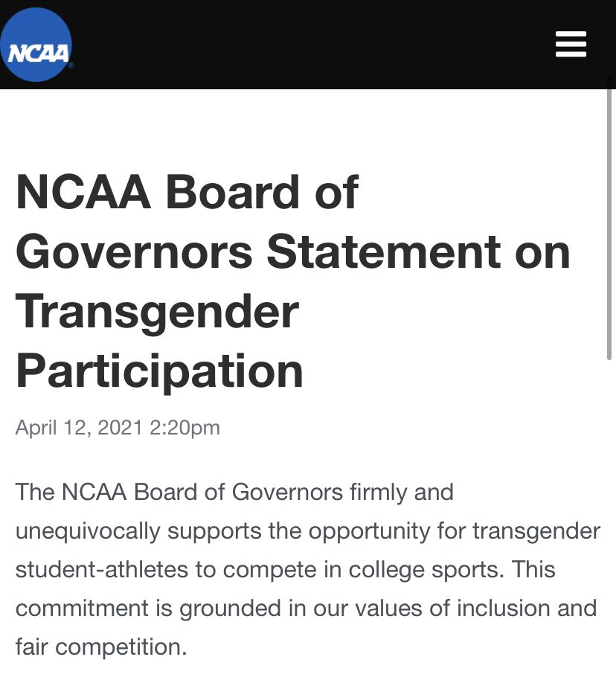Click the word "Participation" in the headline
The height and width of the screenshot is (683, 616).
click(x=159, y=371)
